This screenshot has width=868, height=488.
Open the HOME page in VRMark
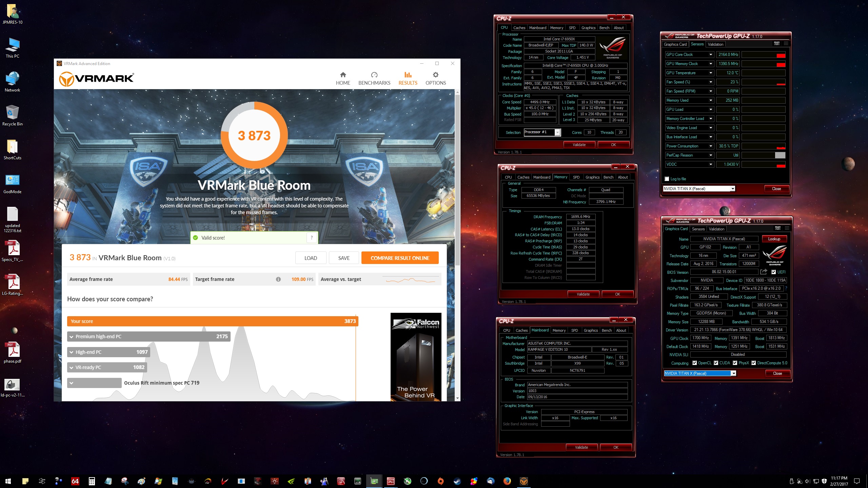pyautogui.click(x=343, y=79)
